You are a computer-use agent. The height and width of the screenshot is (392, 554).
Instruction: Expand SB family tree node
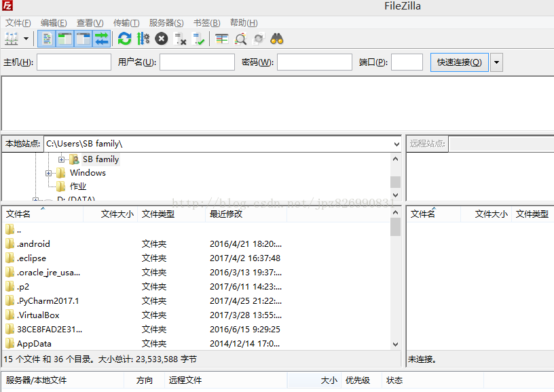62,159
